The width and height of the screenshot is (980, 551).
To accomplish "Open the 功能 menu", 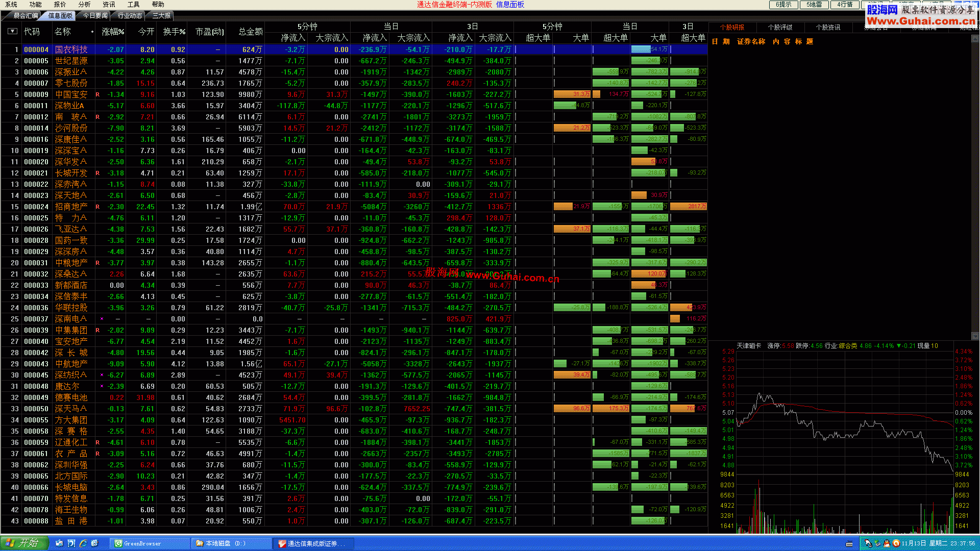I will click(x=36, y=4).
